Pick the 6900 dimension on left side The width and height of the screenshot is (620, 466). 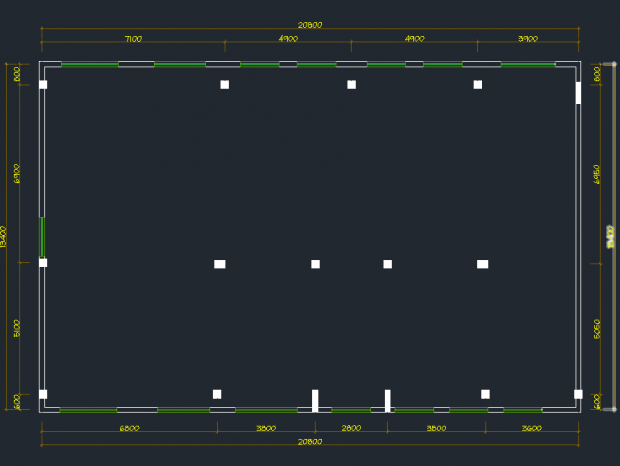(17, 174)
